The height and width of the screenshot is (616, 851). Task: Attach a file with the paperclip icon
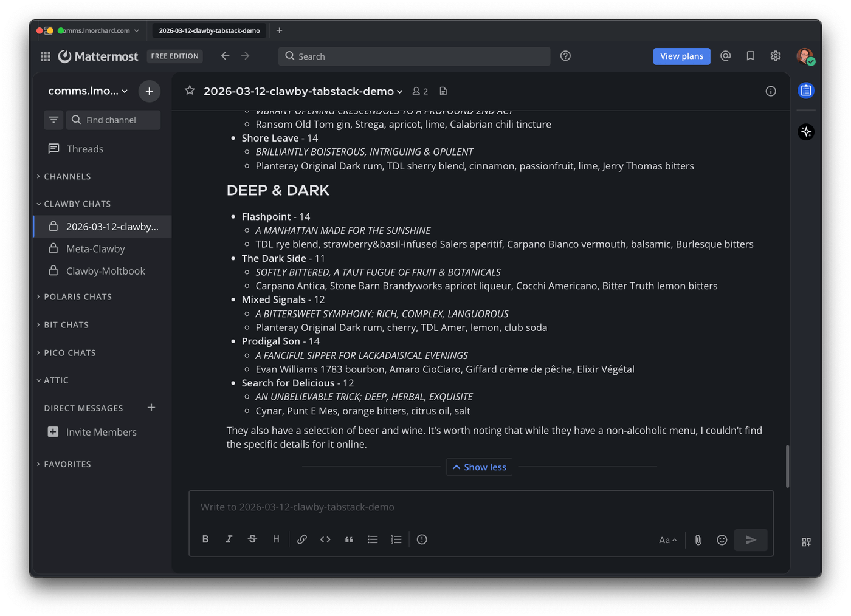(x=698, y=540)
